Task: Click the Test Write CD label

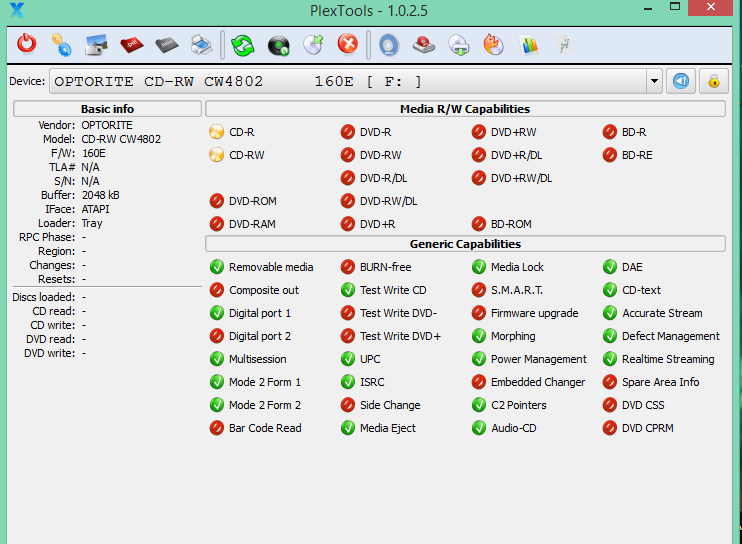Action: (393, 290)
